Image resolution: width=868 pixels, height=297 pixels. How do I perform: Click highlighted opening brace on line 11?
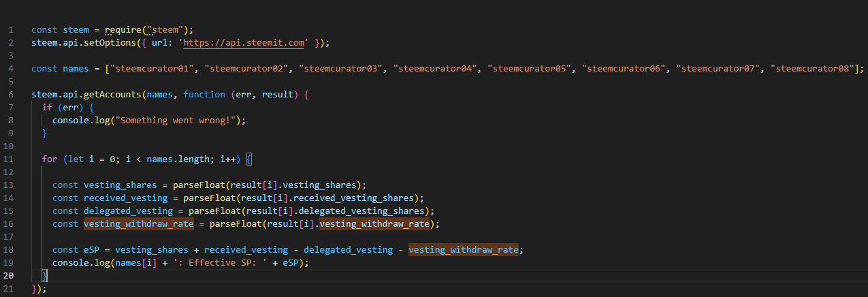(249, 159)
